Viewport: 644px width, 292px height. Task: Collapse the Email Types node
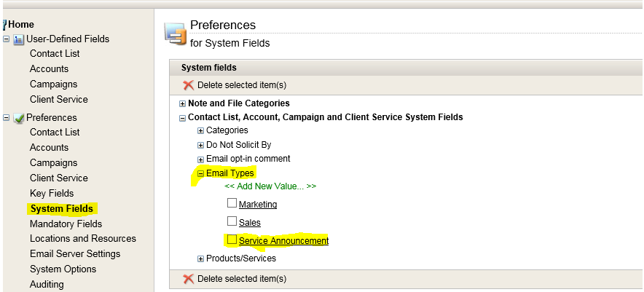200,174
